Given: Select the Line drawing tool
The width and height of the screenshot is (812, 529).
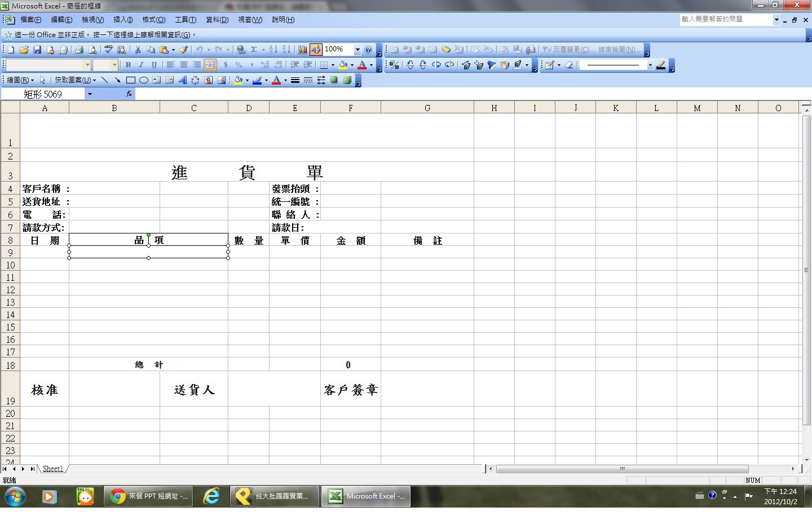Looking at the screenshot, I should coord(104,80).
